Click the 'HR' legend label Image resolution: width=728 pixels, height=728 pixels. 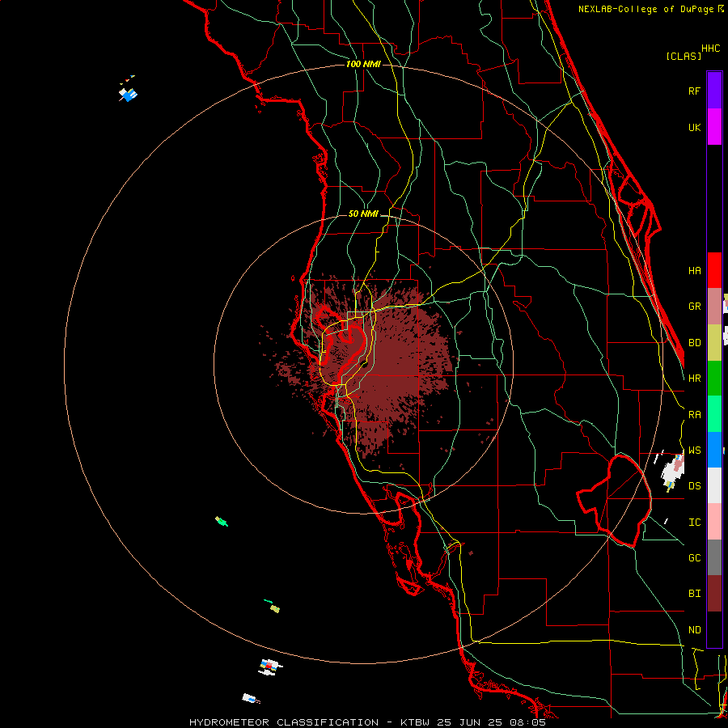pos(695,379)
